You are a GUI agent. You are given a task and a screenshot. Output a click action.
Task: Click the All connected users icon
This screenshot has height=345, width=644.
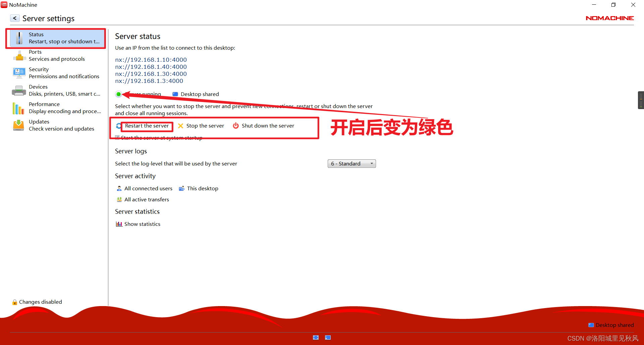tap(119, 189)
